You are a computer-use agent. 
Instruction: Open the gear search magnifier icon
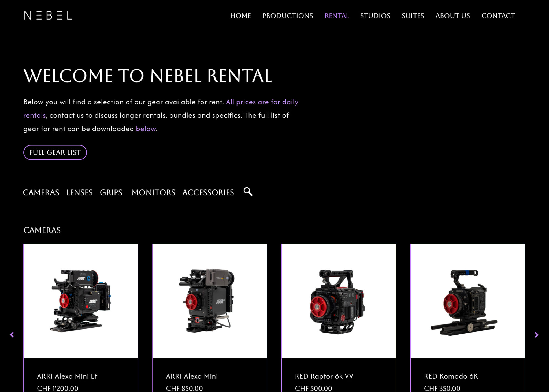click(x=248, y=192)
